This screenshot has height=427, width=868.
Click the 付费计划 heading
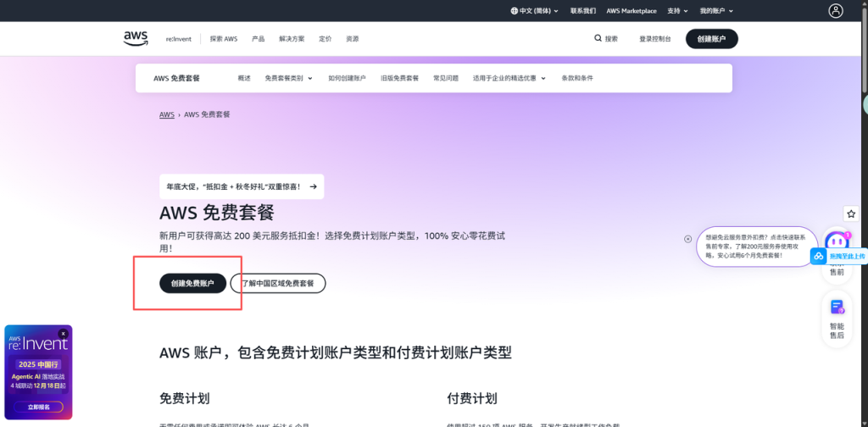click(x=472, y=399)
